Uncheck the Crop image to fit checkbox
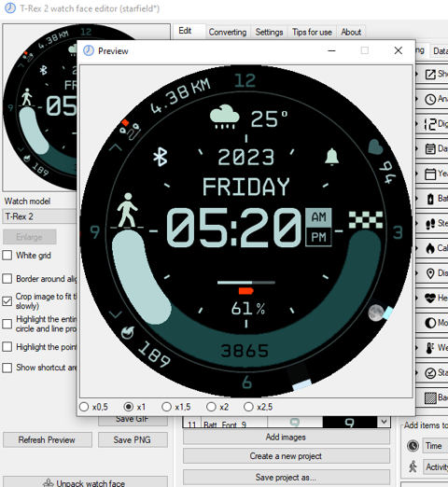This screenshot has width=448, height=487. (7, 301)
